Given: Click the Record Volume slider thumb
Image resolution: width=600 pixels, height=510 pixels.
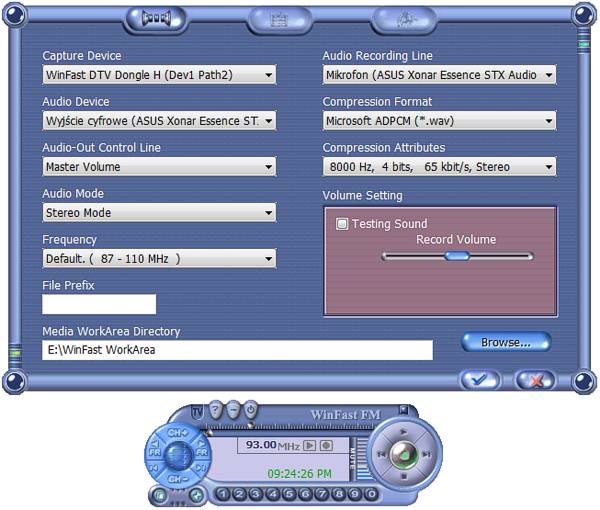Looking at the screenshot, I should click(457, 256).
